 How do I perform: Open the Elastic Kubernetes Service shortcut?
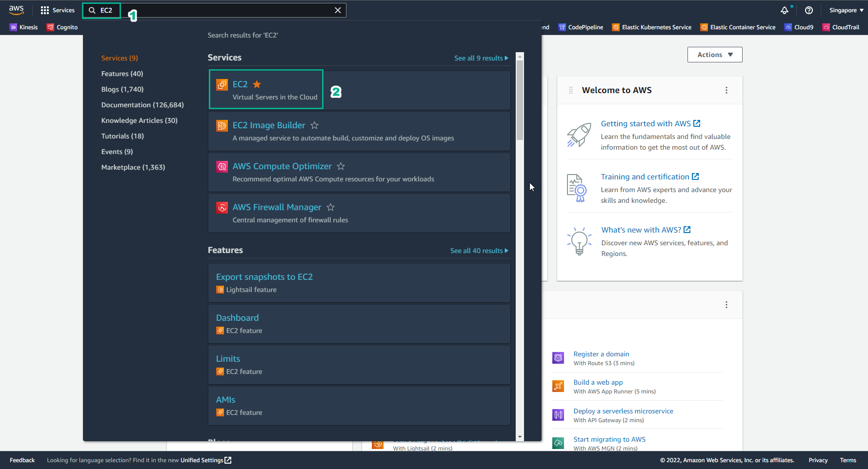651,27
